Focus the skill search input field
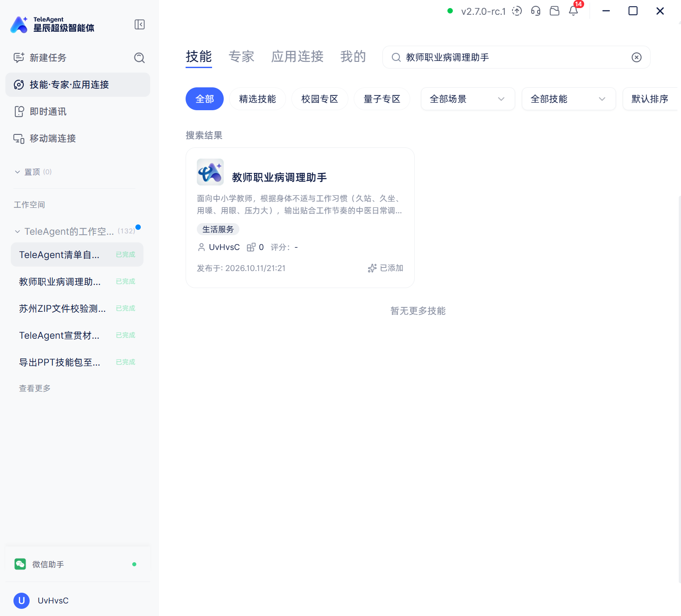Viewport: 681px width, 616px height. [x=516, y=57]
